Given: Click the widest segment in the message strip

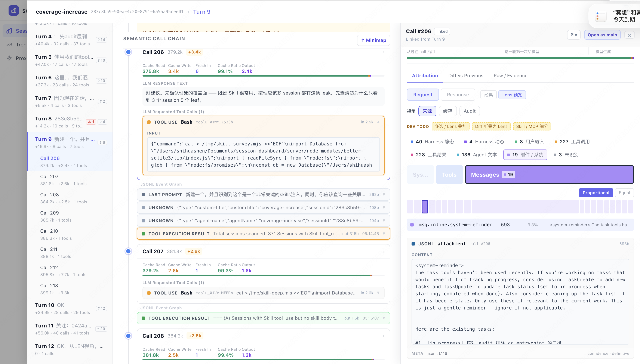Looking at the screenshot, I should 525,207.
